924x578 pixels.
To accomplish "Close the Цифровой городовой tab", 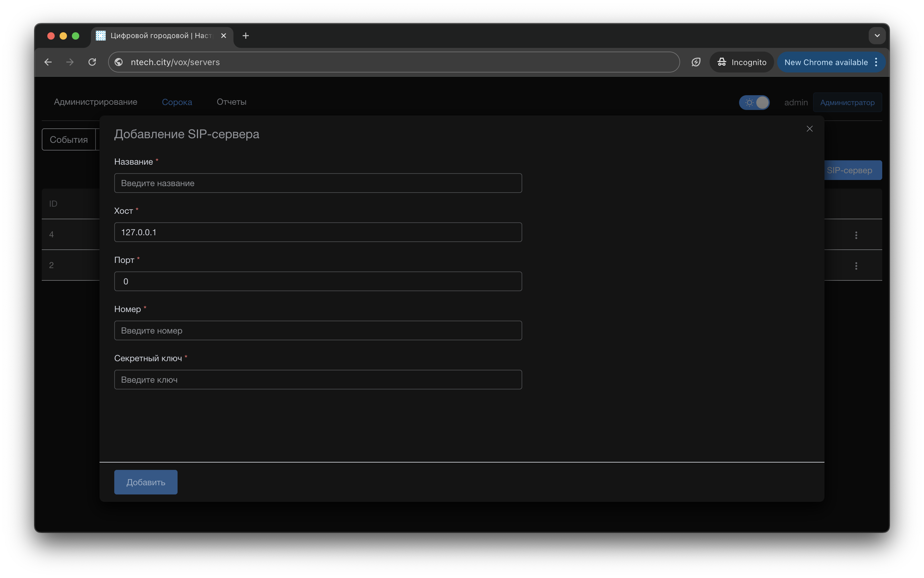I will (x=224, y=36).
